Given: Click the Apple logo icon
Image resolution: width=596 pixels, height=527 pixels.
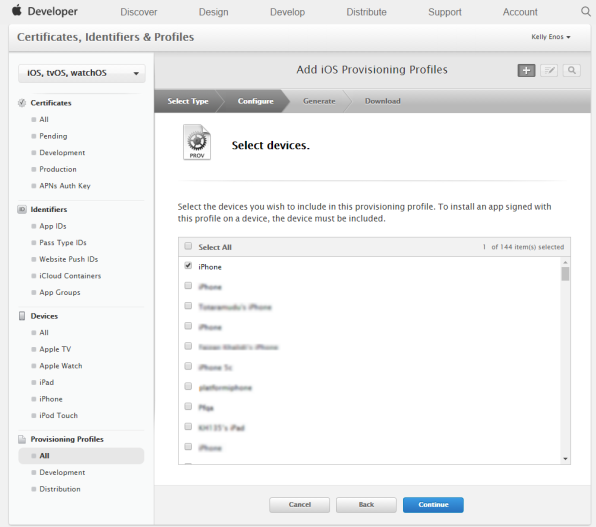Looking at the screenshot, I should (x=17, y=10).
